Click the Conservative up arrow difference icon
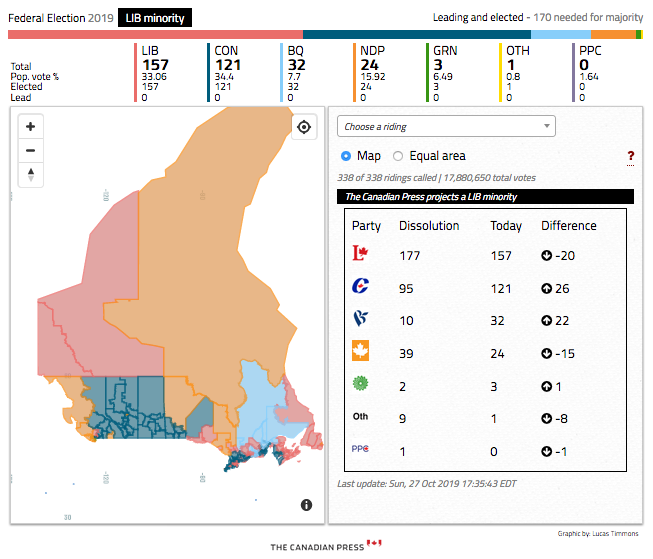Screen dimensions: 653x559 coord(546,288)
